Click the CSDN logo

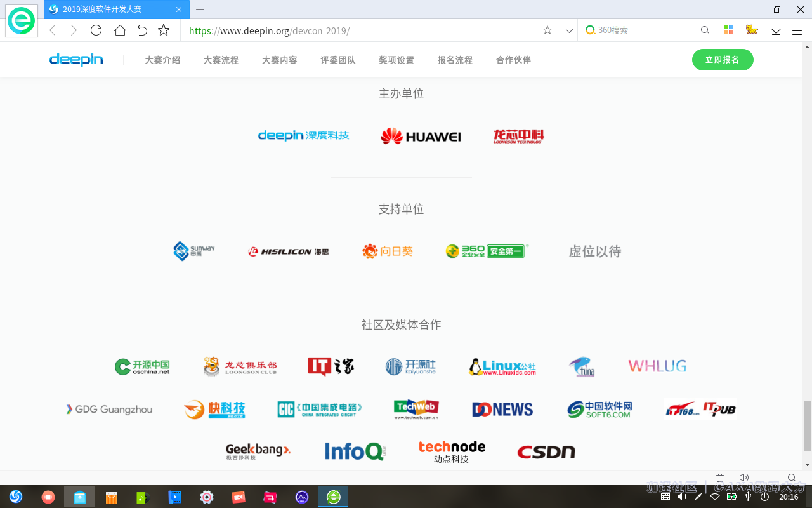click(x=546, y=452)
